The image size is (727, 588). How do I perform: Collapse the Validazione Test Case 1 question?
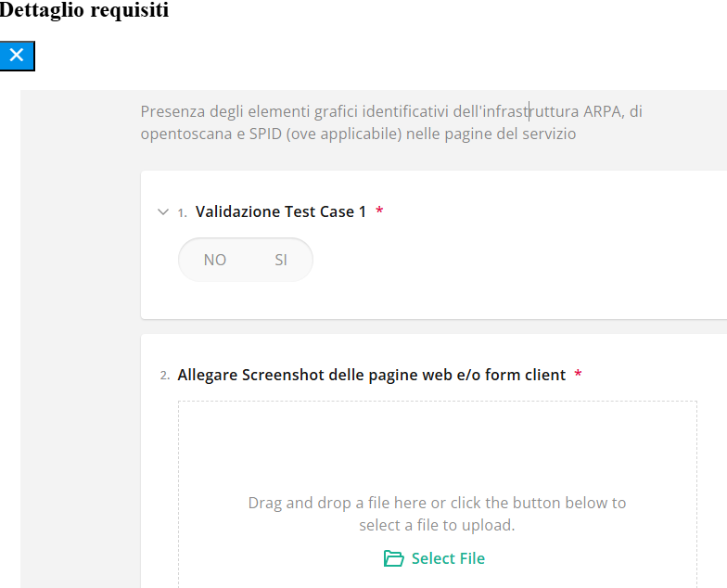pyautogui.click(x=163, y=211)
